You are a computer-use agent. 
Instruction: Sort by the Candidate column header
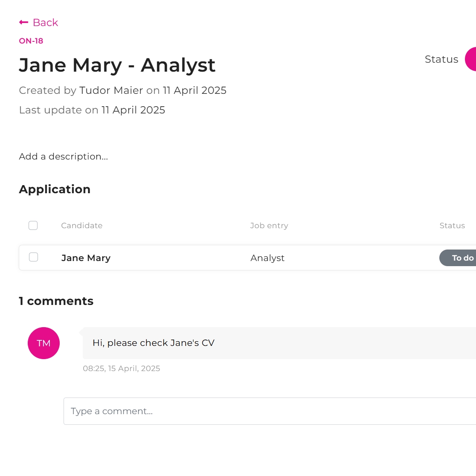[81, 226]
